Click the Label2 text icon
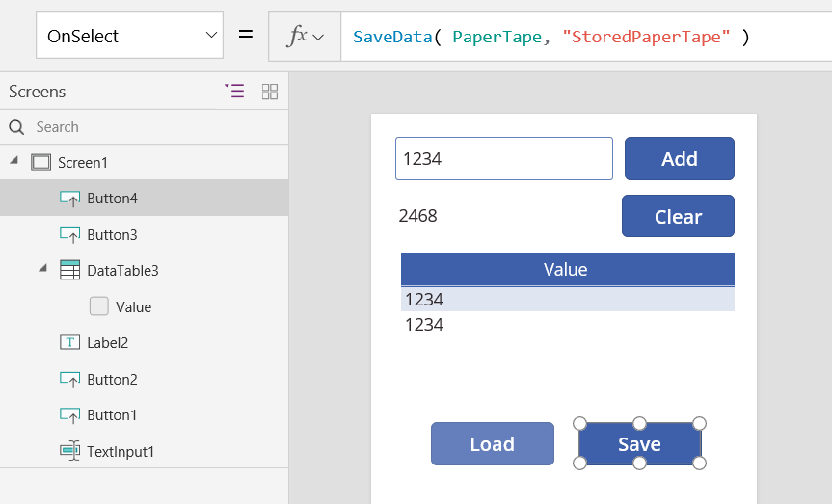 click(x=69, y=342)
